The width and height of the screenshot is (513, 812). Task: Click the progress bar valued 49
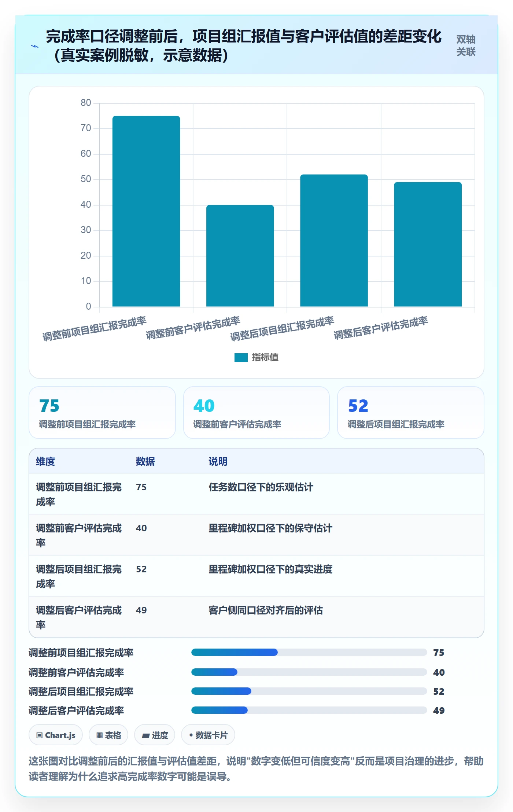pos(309,710)
